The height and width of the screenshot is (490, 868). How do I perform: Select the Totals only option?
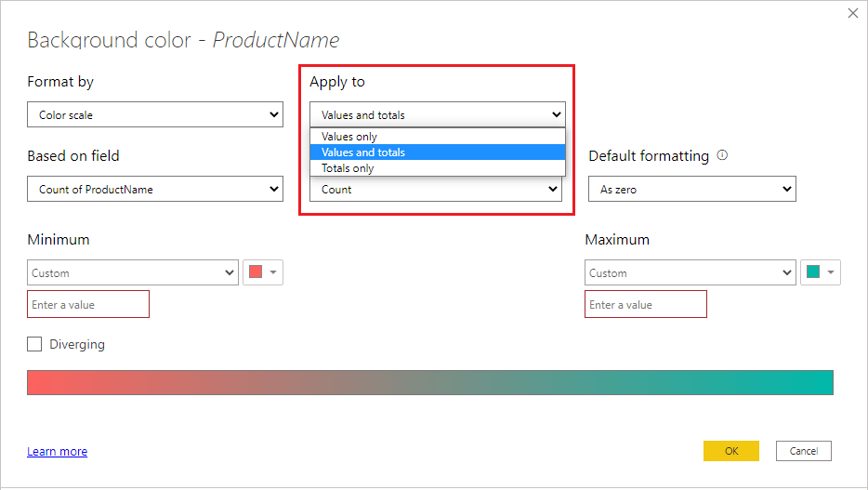point(438,168)
